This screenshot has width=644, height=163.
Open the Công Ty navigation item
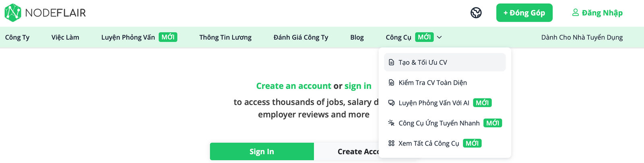click(17, 38)
